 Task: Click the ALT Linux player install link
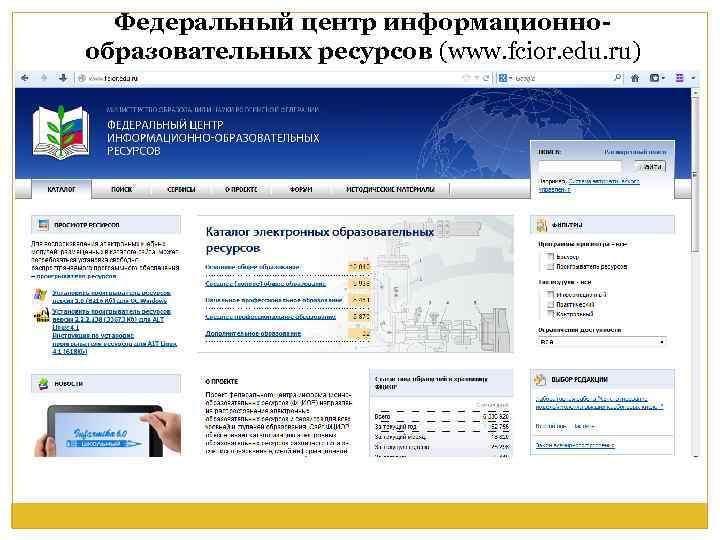[112, 319]
